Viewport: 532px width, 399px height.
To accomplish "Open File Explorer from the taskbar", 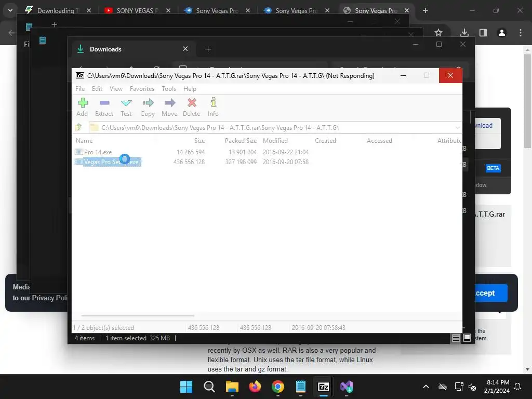I will tap(232, 387).
